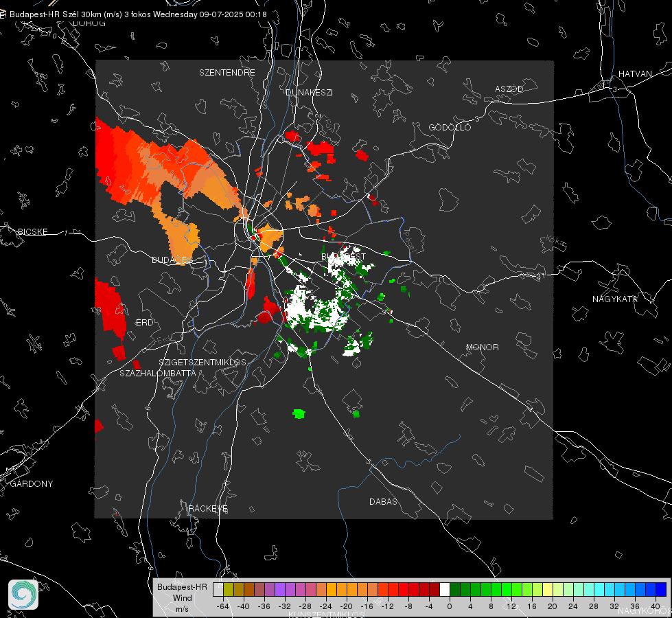Click the -24 legend value
The height and width of the screenshot is (618, 672).
click(326, 606)
